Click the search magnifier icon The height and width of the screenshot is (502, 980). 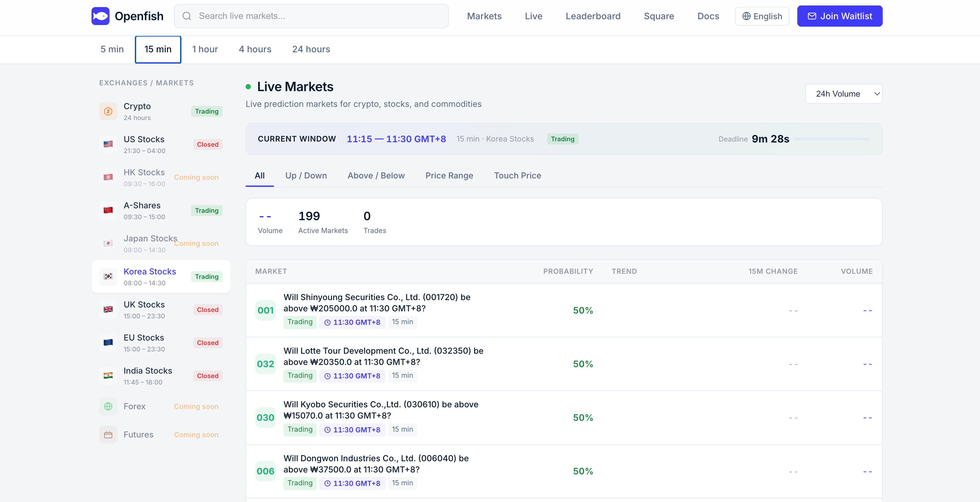[x=187, y=16]
